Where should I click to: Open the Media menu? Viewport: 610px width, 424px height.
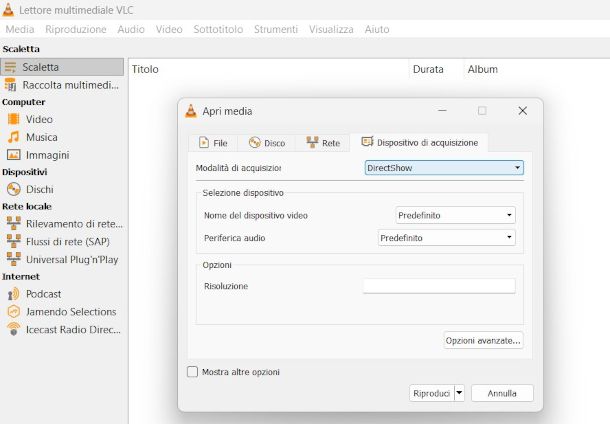pos(20,29)
